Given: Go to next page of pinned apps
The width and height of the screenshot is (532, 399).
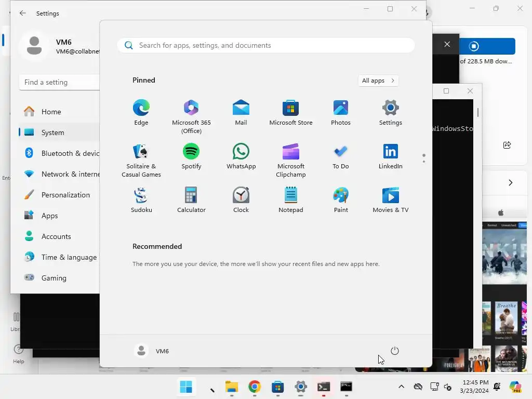Looking at the screenshot, I should tap(424, 162).
